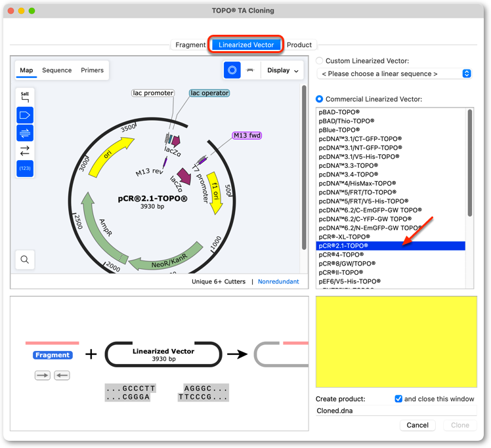This screenshot has width=491, height=448.
Task: Click the forward fragment orientation arrow
Action: coord(43,375)
